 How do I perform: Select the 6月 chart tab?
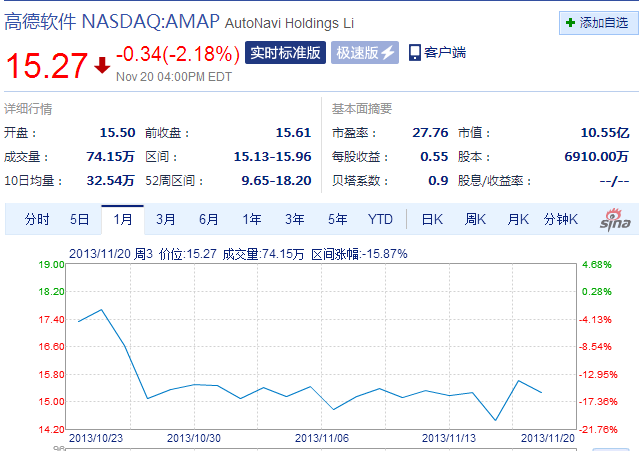click(x=209, y=219)
